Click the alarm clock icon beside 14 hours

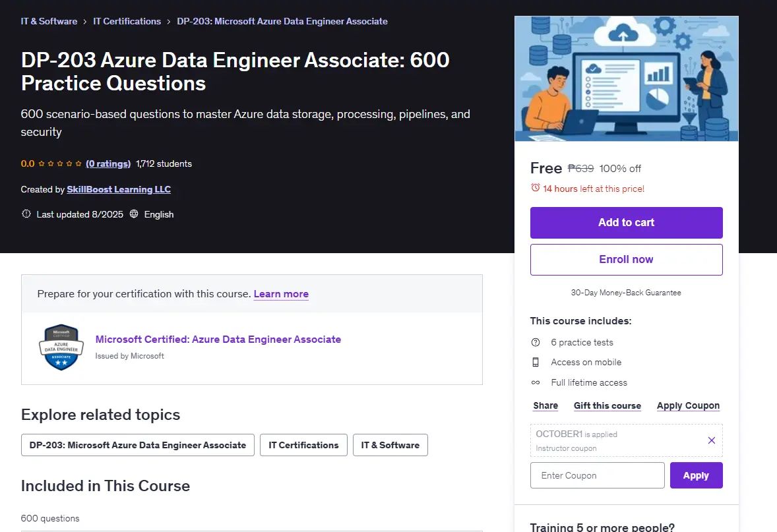click(535, 188)
